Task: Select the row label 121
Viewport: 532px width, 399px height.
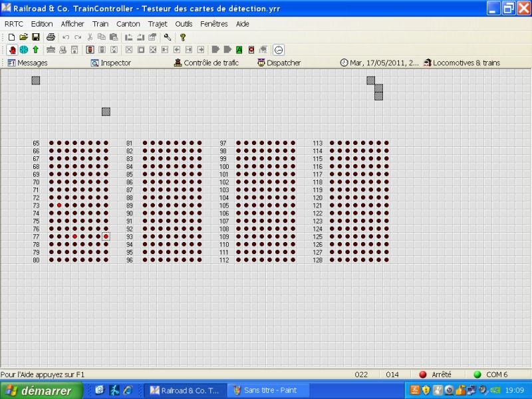Action: [318, 205]
